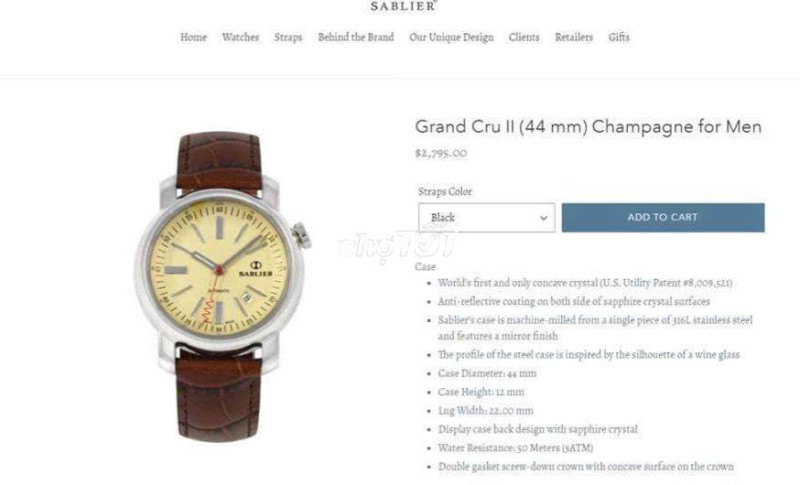This screenshot has height=485, width=800.
Task: Expand the Straps Color dropdown
Action: [x=486, y=218]
